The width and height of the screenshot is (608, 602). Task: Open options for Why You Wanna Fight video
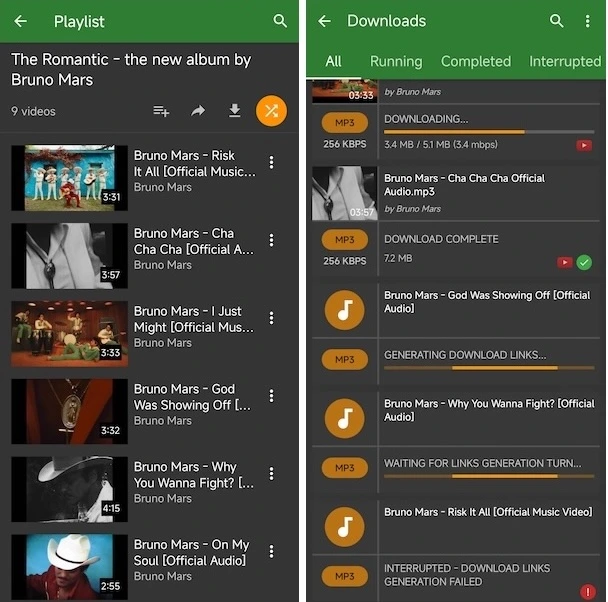pos(271,474)
